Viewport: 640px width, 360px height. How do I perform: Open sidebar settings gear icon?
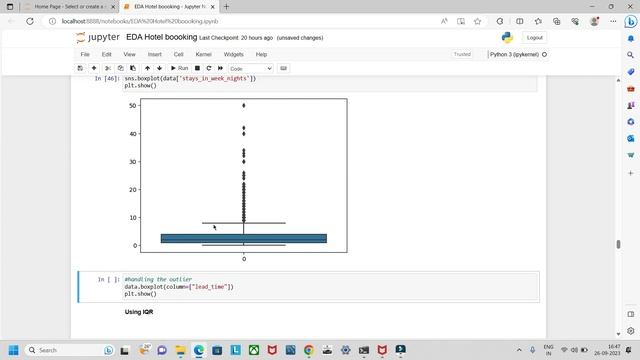point(631,331)
